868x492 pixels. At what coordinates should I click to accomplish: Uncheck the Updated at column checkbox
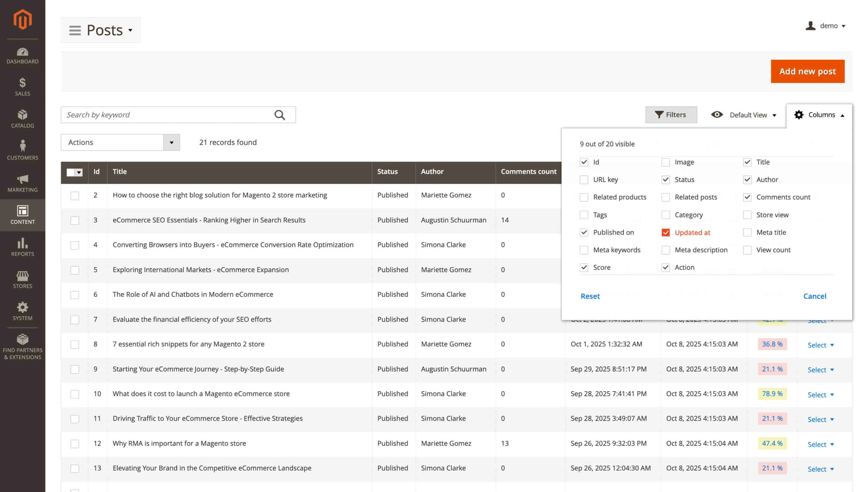point(665,233)
